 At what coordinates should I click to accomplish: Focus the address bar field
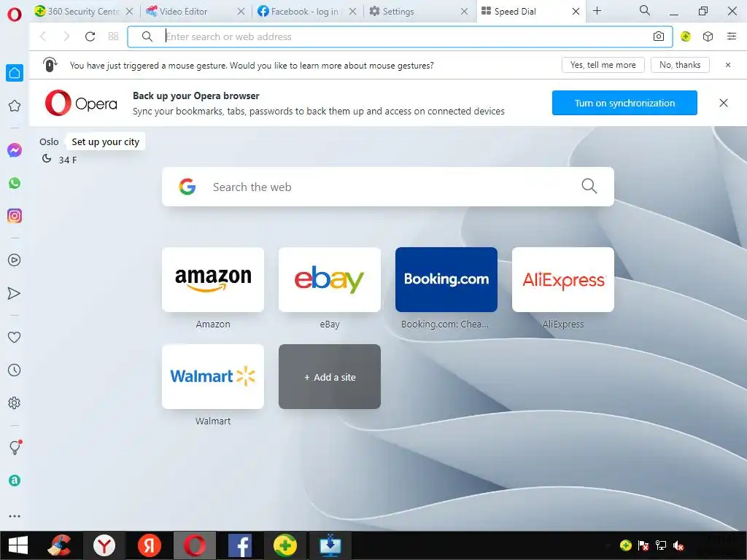(400, 36)
